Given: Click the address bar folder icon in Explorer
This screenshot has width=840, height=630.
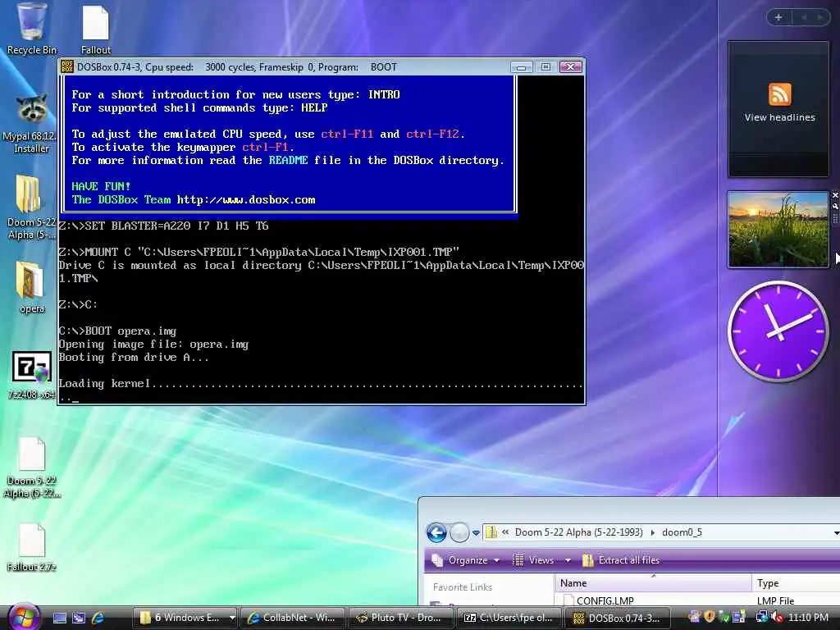Looking at the screenshot, I should pyautogui.click(x=491, y=532).
